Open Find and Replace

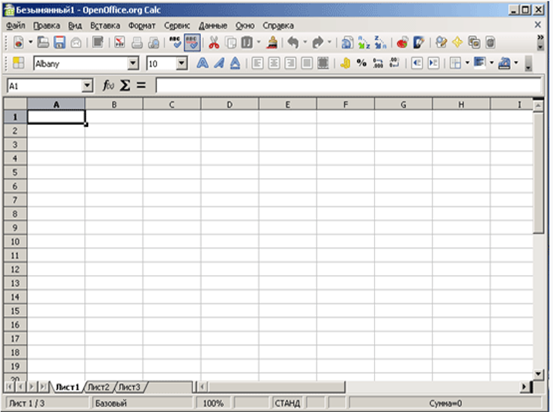(441, 43)
